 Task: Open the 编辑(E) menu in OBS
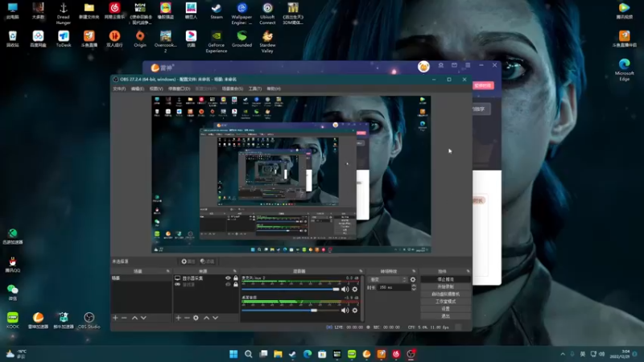[137, 88]
